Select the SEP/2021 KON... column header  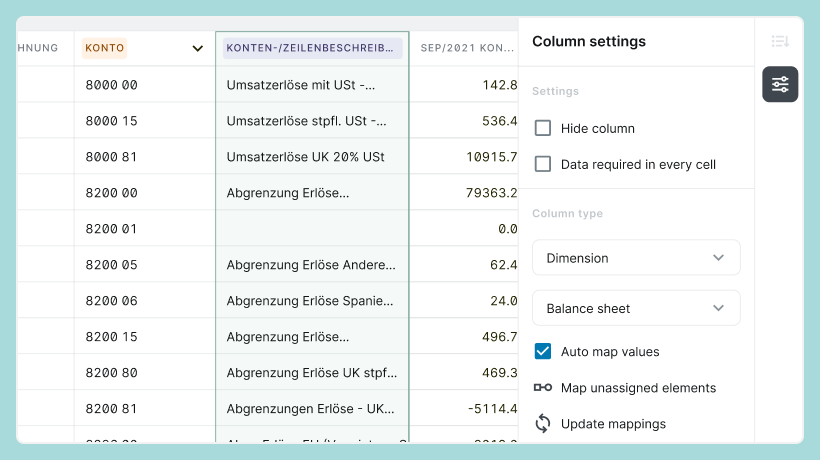[467, 48]
